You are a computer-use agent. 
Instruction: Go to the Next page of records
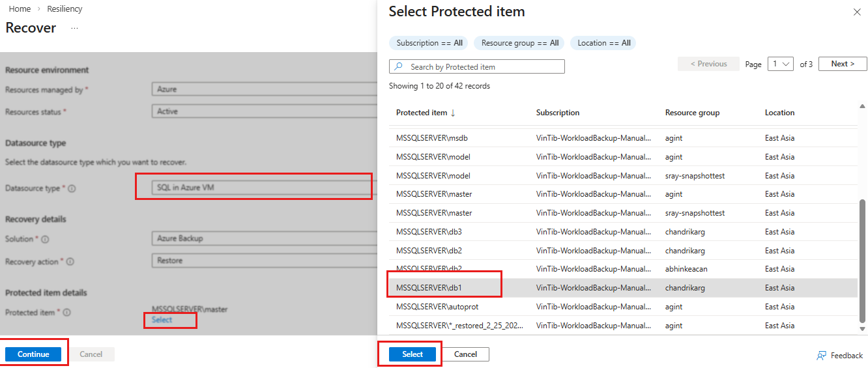843,64
